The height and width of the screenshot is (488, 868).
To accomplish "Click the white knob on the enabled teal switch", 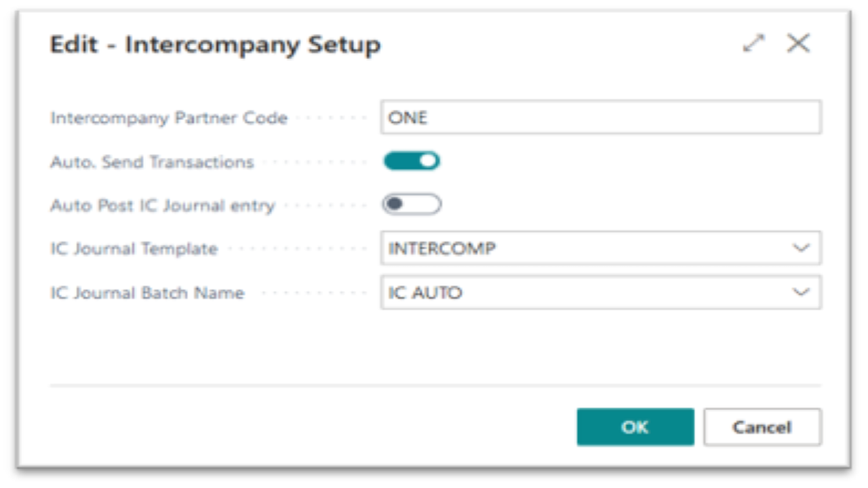I will [428, 161].
